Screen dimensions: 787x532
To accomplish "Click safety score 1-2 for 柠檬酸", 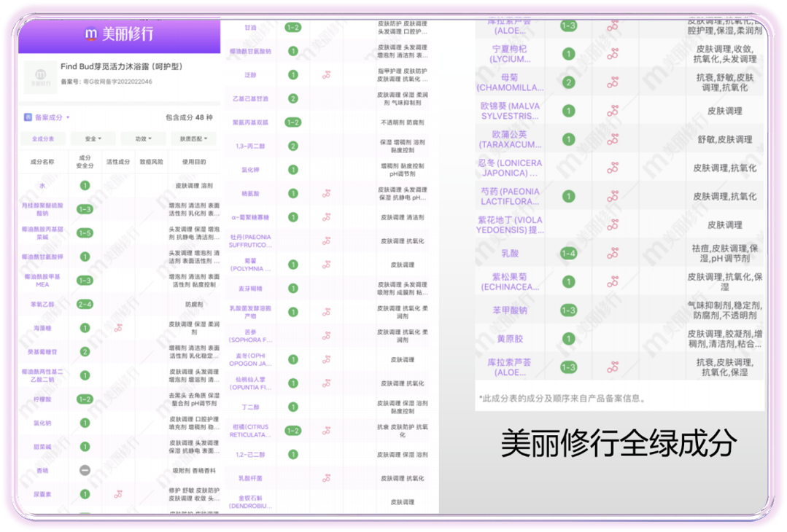I will [x=85, y=399].
